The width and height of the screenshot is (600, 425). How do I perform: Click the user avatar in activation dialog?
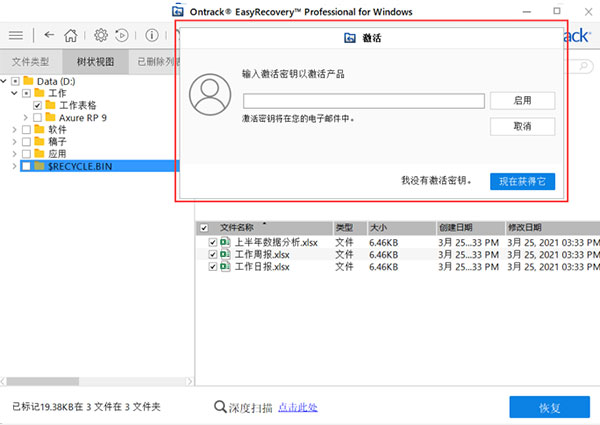210,94
